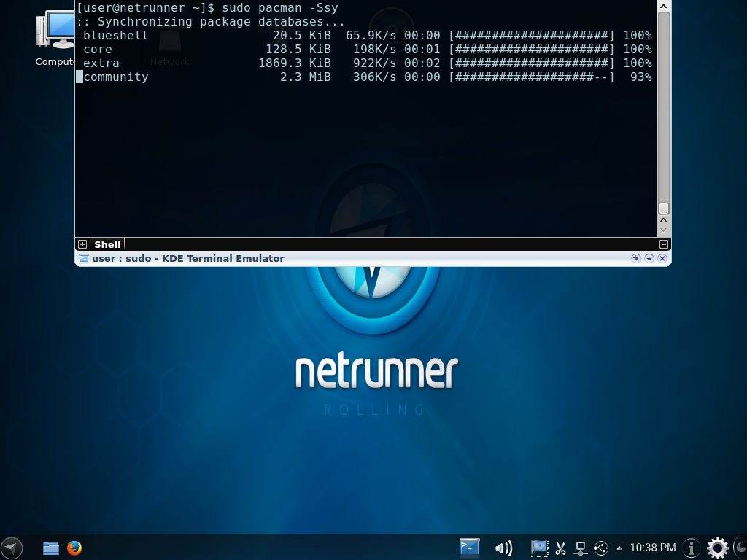Show hidden system tray icons
This screenshot has height=560, width=747.
(x=619, y=548)
